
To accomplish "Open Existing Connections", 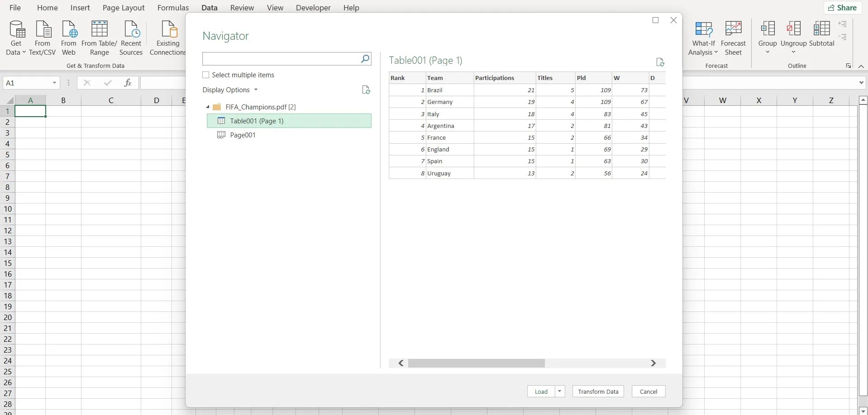I will 168,38.
